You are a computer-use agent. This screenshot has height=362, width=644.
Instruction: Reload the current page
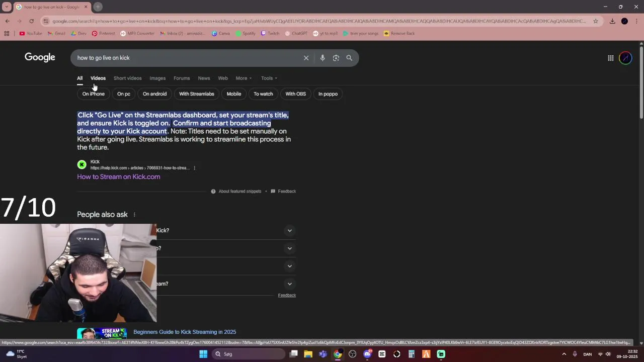31,21
